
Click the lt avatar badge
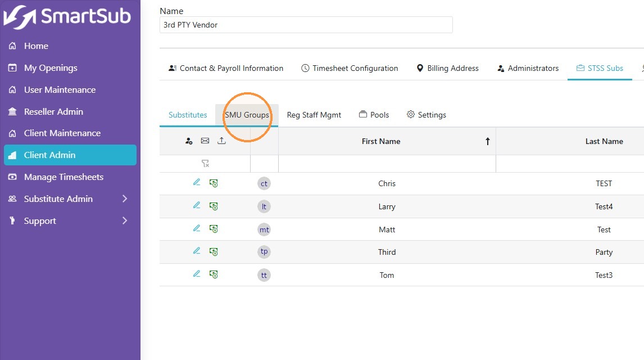(x=264, y=206)
